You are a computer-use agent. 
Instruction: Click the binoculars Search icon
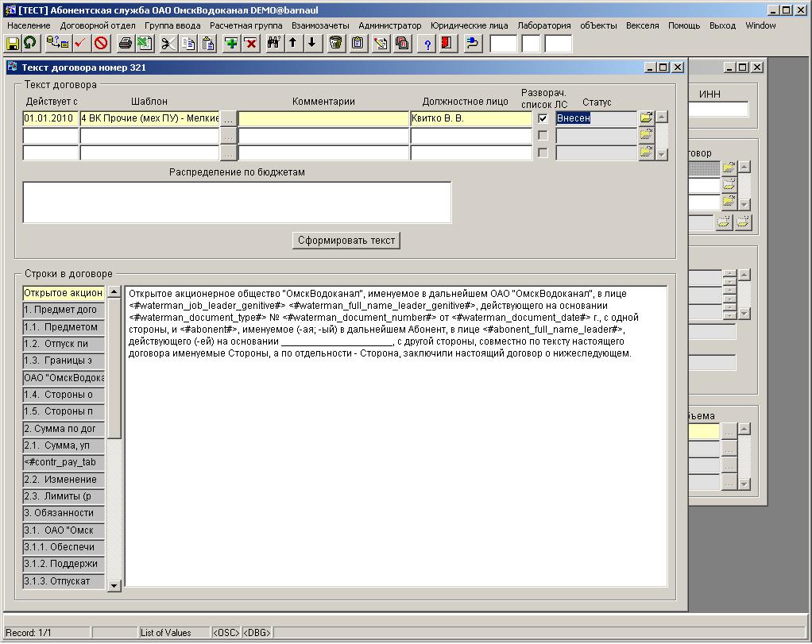coord(274,43)
